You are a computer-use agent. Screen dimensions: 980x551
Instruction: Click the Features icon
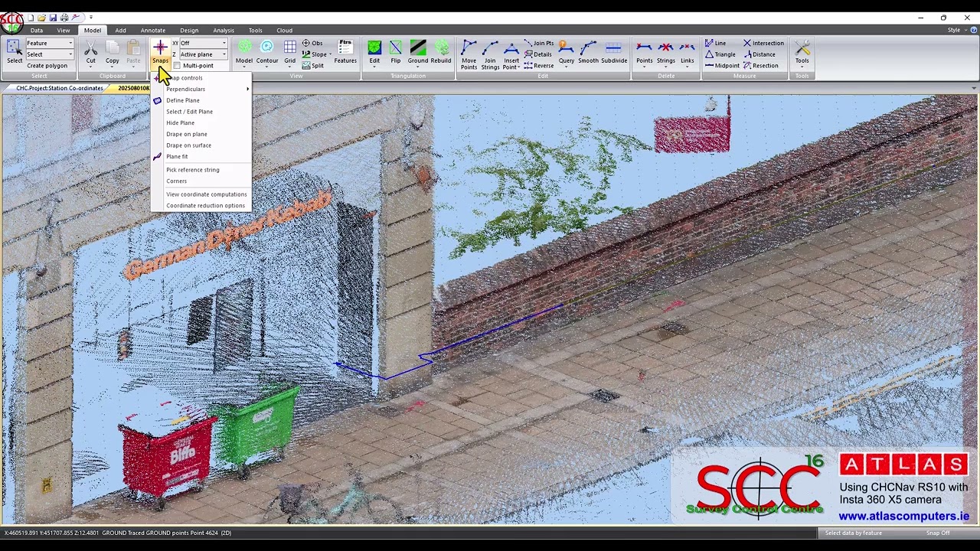tap(345, 47)
